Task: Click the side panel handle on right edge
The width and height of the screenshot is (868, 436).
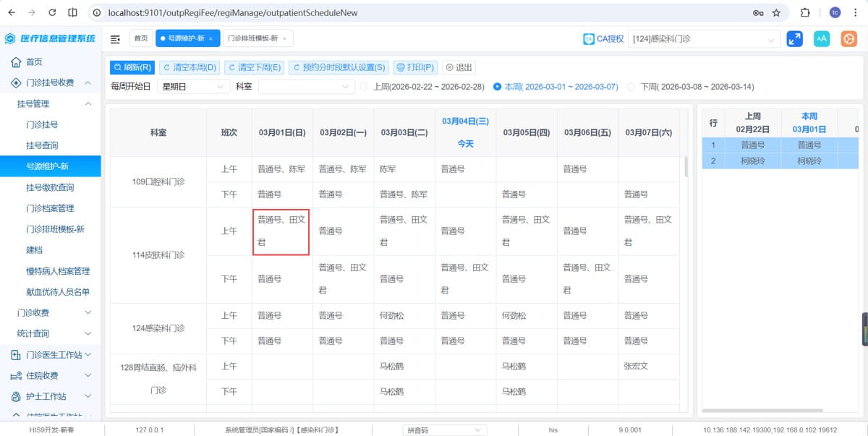Action: (864, 330)
